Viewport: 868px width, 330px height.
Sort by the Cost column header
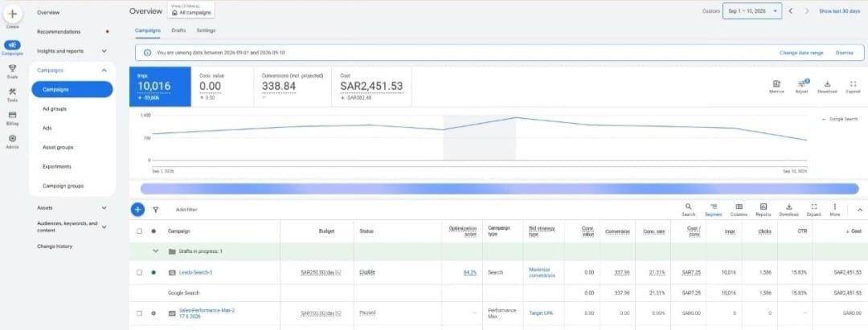pyautogui.click(x=854, y=231)
